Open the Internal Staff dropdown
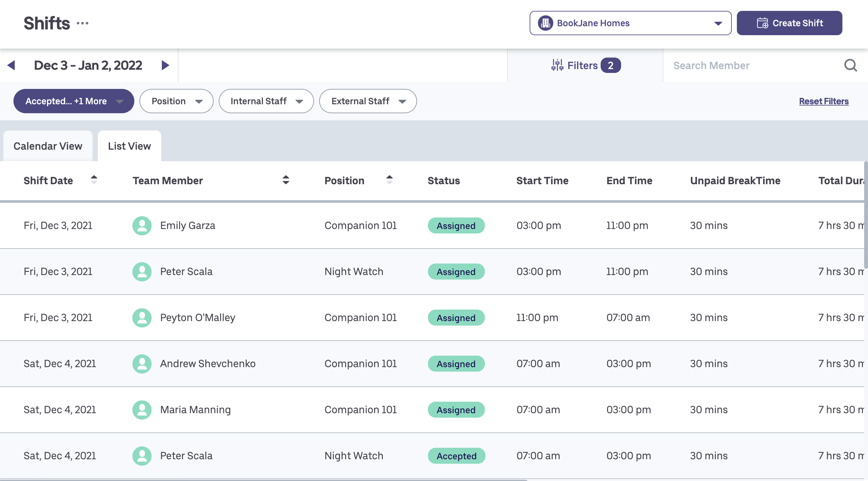This screenshot has width=868, height=481. pos(266,101)
